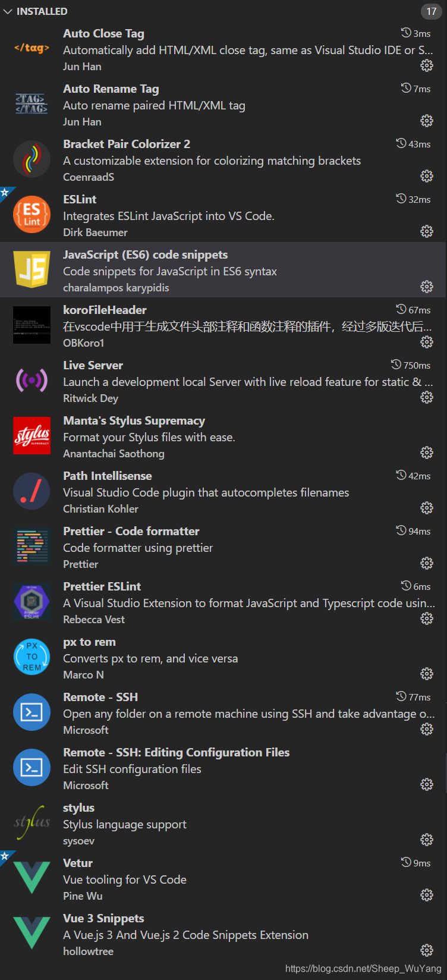Open the px to rem title

89,642
